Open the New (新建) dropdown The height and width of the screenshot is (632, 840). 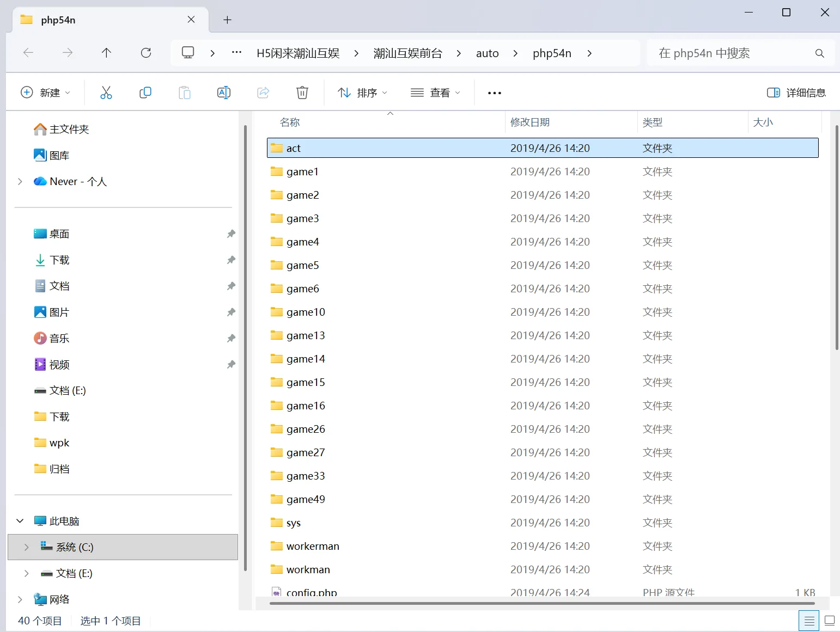point(45,93)
